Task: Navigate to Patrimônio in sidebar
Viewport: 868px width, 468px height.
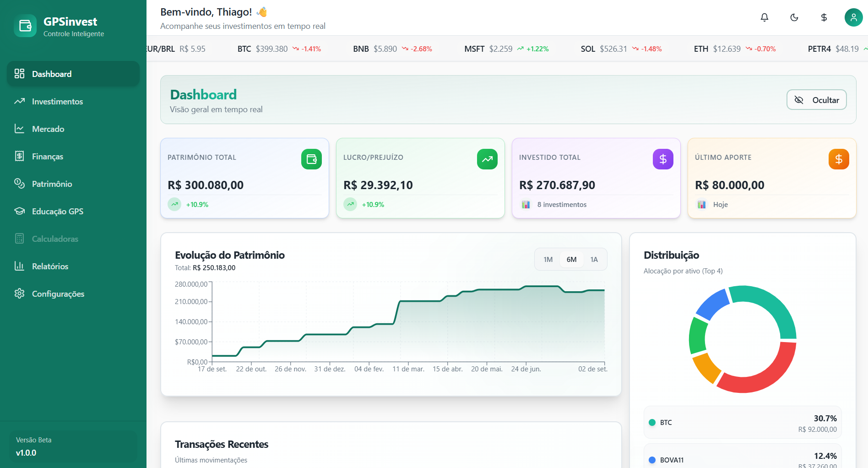Action: pos(73,184)
